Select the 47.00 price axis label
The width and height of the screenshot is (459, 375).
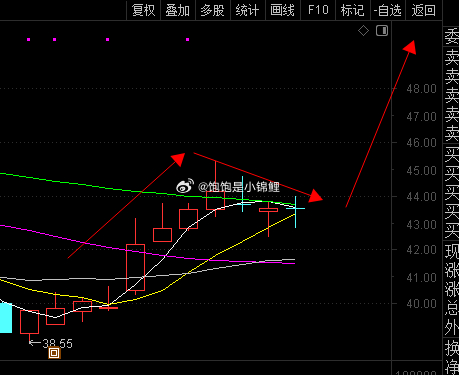point(421,117)
